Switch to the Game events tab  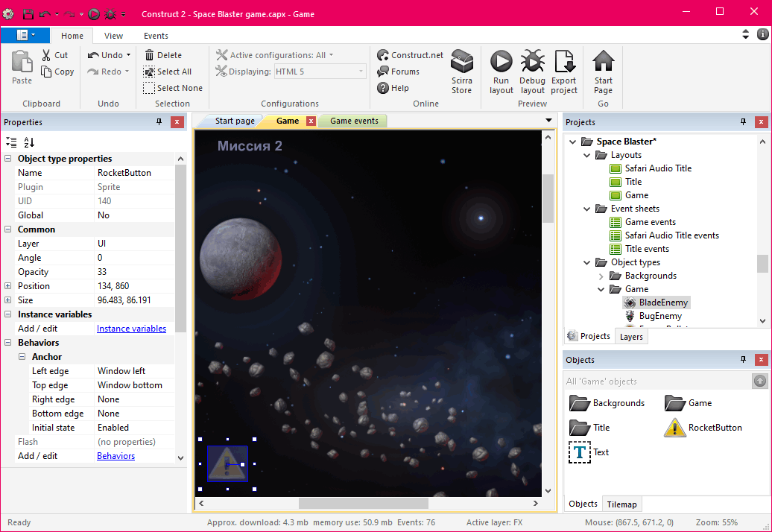coord(354,121)
